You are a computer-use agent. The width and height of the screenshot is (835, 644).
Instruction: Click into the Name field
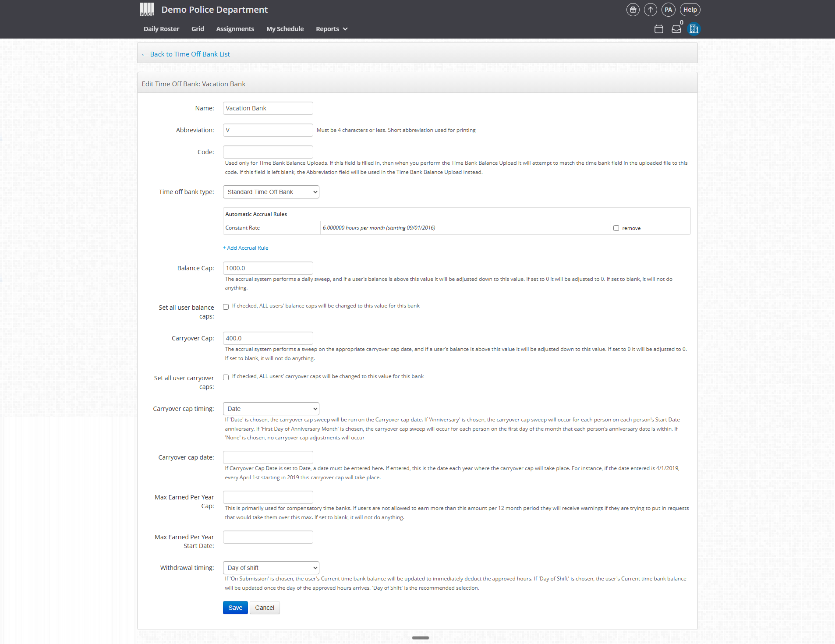(x=268, y=108)
